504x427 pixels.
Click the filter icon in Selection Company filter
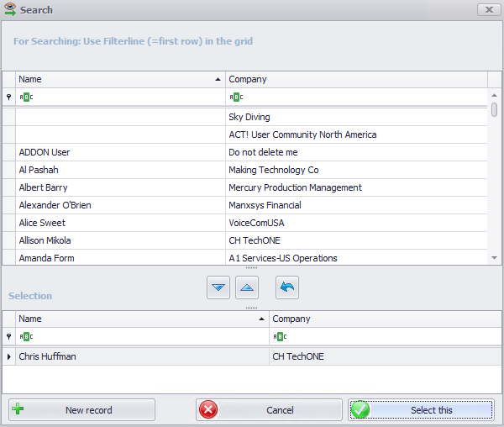[280, 337]
